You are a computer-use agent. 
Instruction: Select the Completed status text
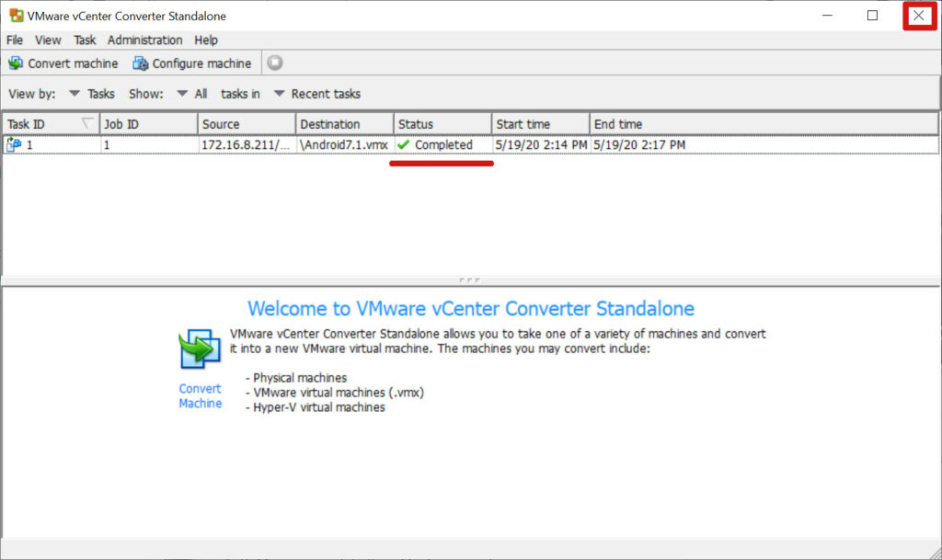[443, 144]
